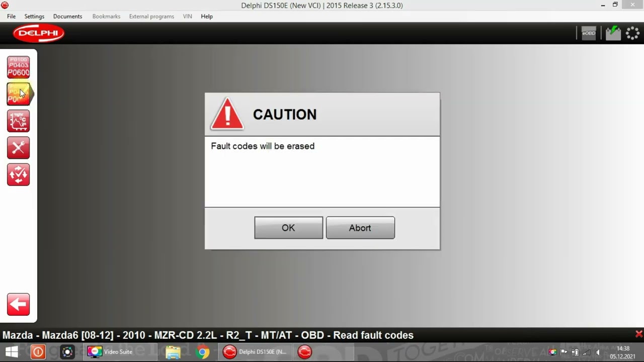This screenshot has width=644, height=362.
Task: Open the External programs menu
Action: [x=151, y=16]
